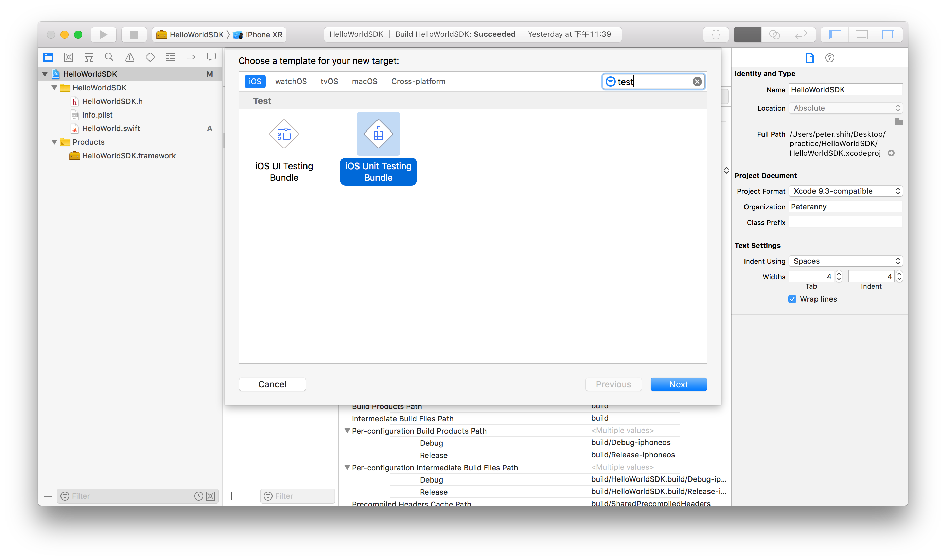This screenshot has height=560, width=946.
Task: Open the Test navigator diamond icon
Action: (150, 57)
